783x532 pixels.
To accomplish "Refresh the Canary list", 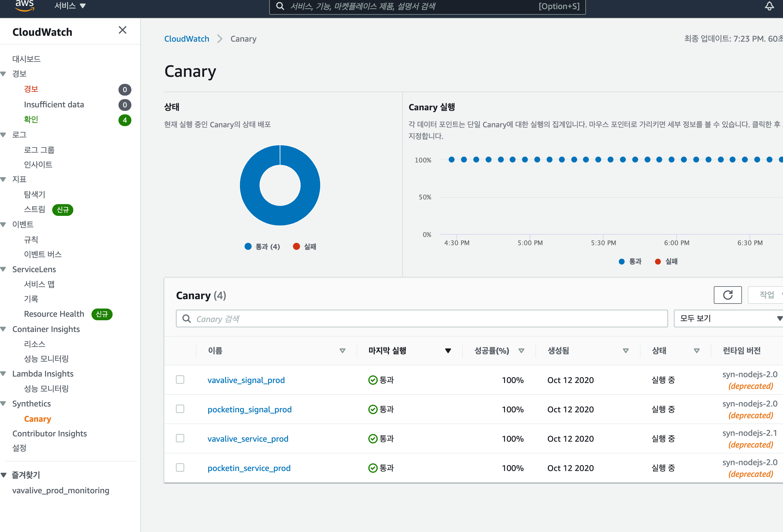I will (728, 295).
